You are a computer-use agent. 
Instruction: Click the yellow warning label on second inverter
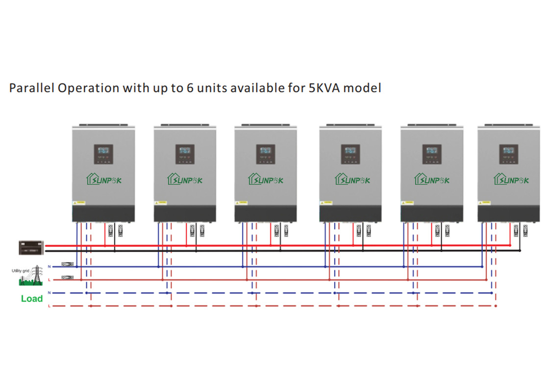[161, 202]
